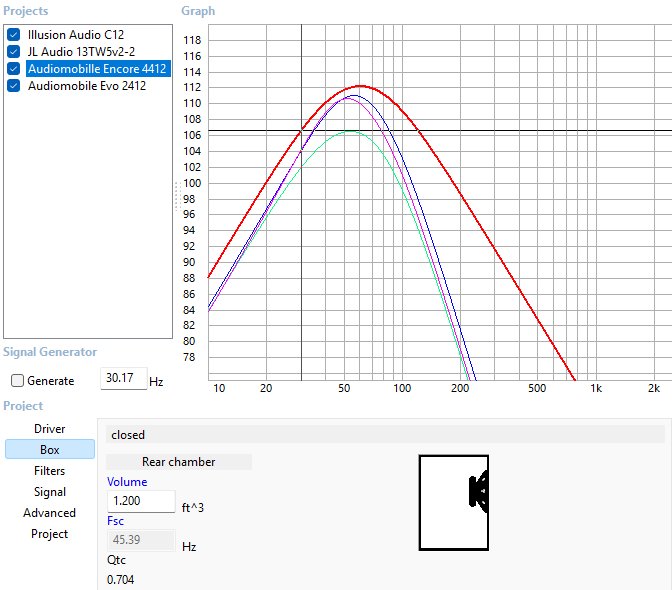Screen dimensions: 672x590
Task: Select the Audiomobille Encore 4412 project
Action: point(98,69)
